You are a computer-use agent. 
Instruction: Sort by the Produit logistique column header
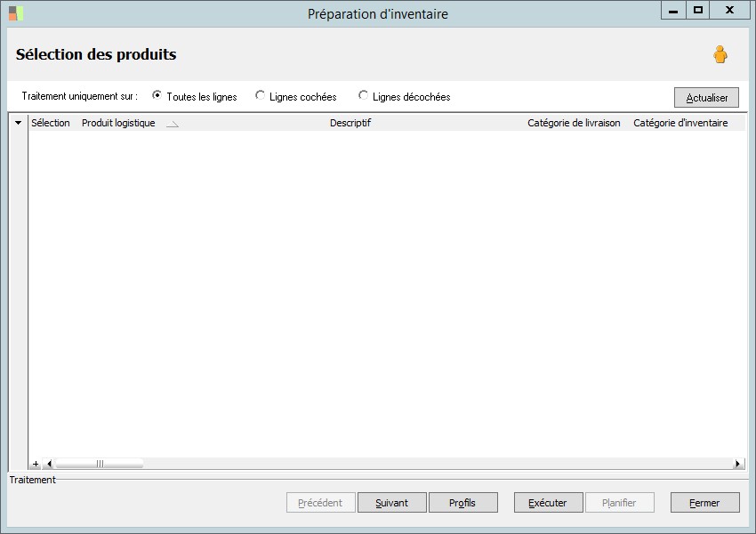(x=118, y=123)
